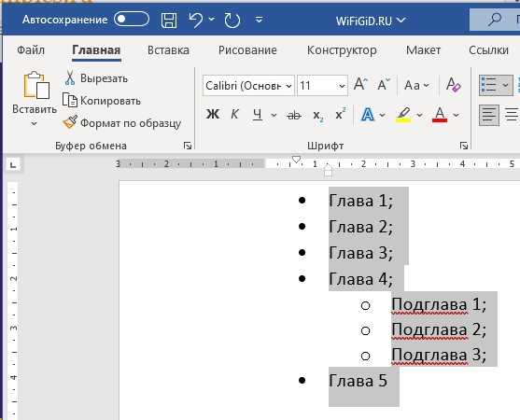Click the Increase font size icon
This screenshot has width=520, height=420.
(x=360, y=85)
